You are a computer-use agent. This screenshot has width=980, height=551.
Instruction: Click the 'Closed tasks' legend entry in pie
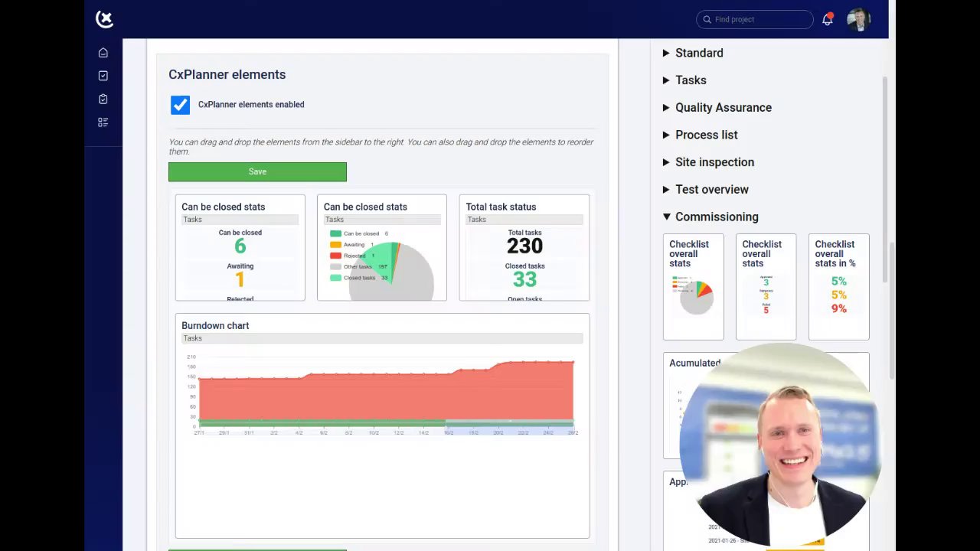point(359,278)
